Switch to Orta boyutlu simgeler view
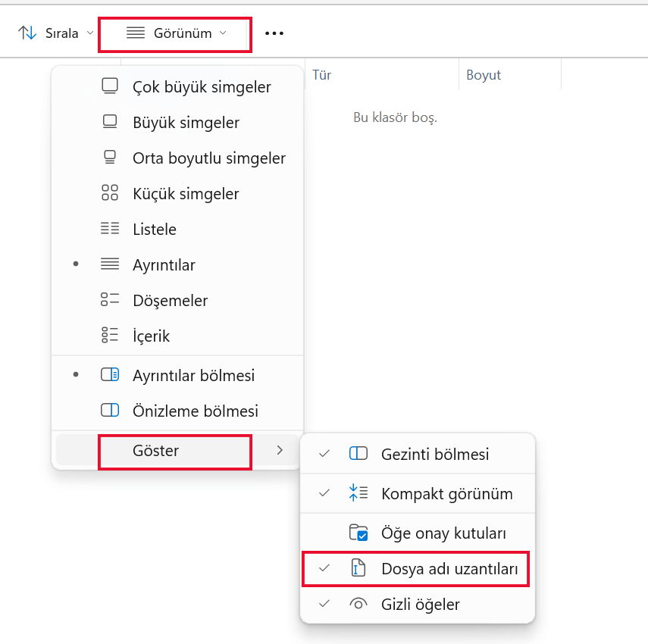Image resolution: width=648 pixels, height=644 pixels. [x=177, y=158]
